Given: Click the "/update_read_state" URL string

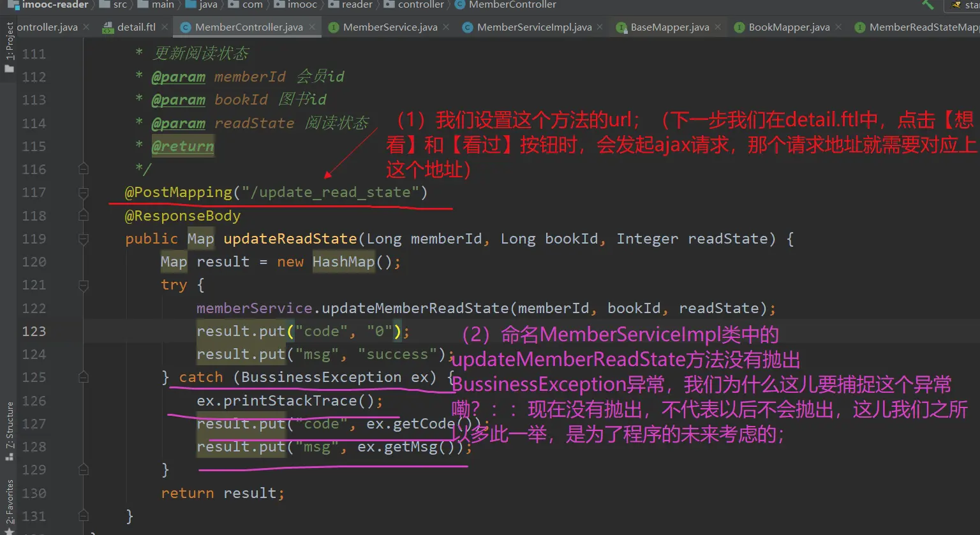Looking at the screenshot, I should pos(330,193).
